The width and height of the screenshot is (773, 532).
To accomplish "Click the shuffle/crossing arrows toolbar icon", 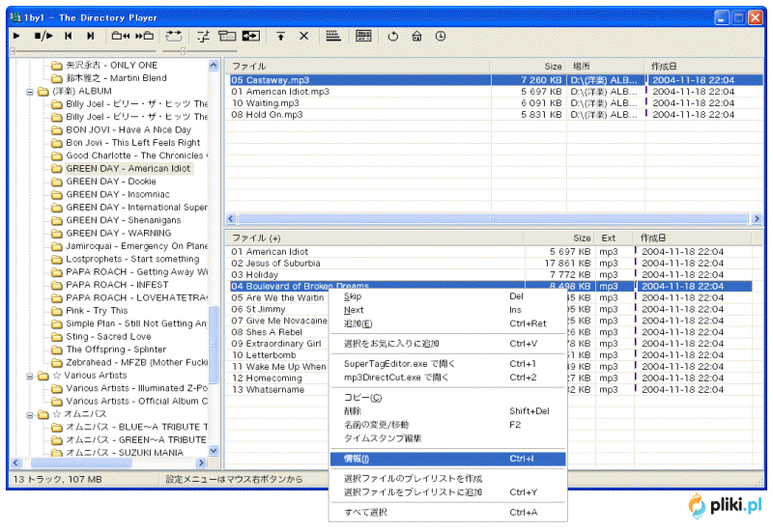I will click(x=203, y=36).
